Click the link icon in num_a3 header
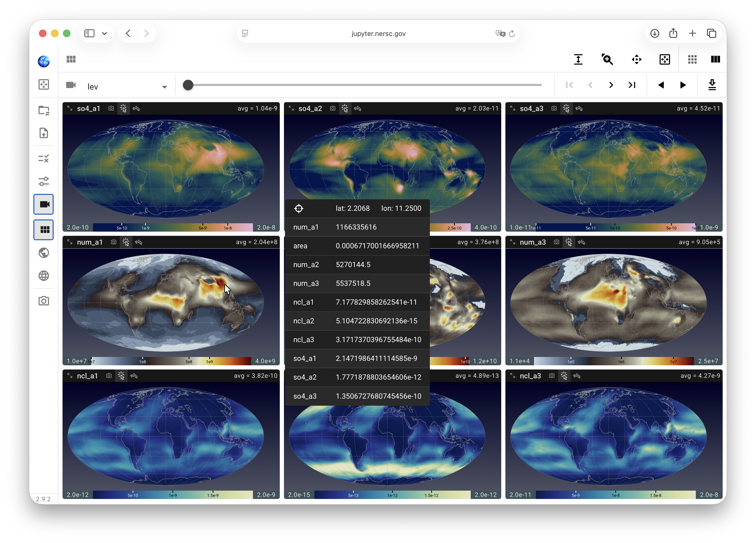Image resolution: width=756 pixels, height=543 pixels. tap(581, 242)
